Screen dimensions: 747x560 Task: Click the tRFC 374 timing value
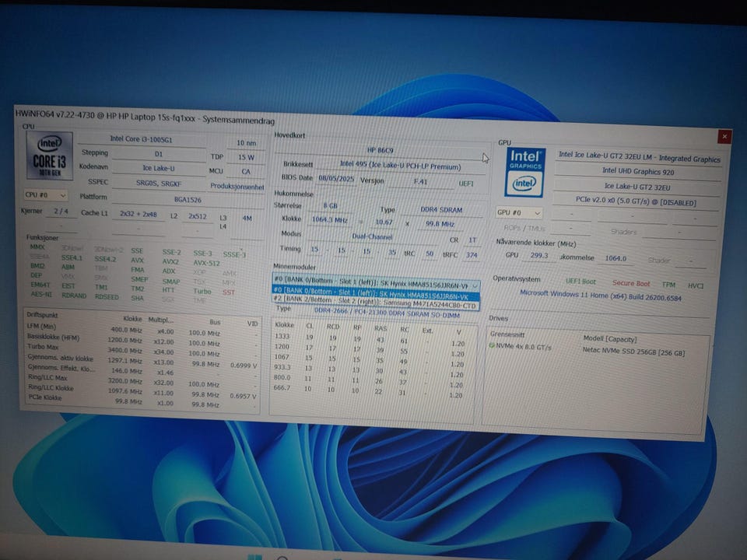[x=472, y=255]
